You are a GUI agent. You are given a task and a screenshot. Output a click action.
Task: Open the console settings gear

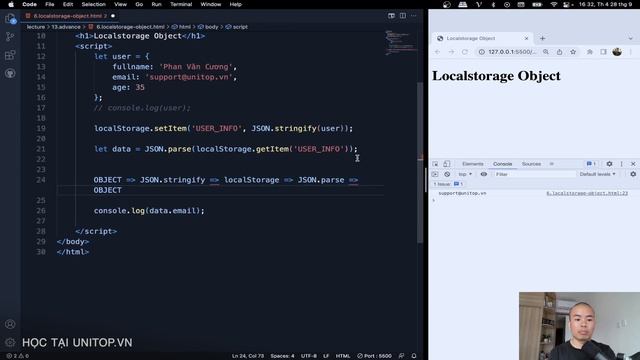[x=633, y=174]
